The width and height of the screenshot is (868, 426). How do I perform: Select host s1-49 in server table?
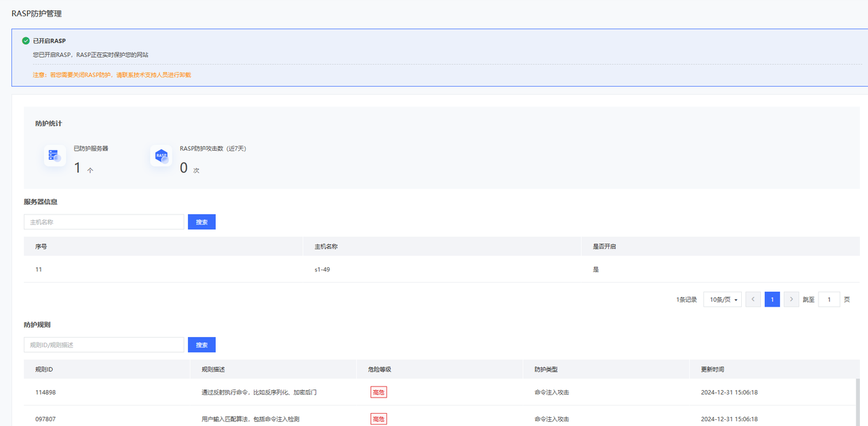click(x=322, y=269)
